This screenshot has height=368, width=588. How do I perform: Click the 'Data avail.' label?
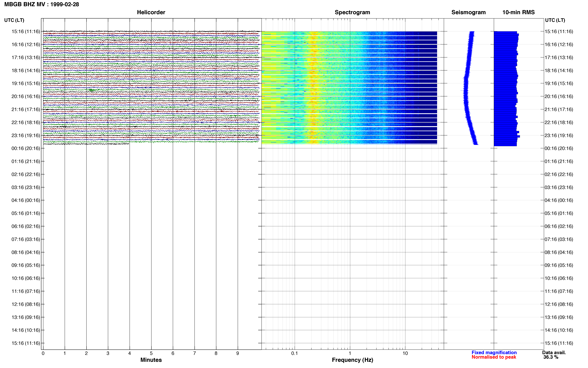click(x=554, y=352)
